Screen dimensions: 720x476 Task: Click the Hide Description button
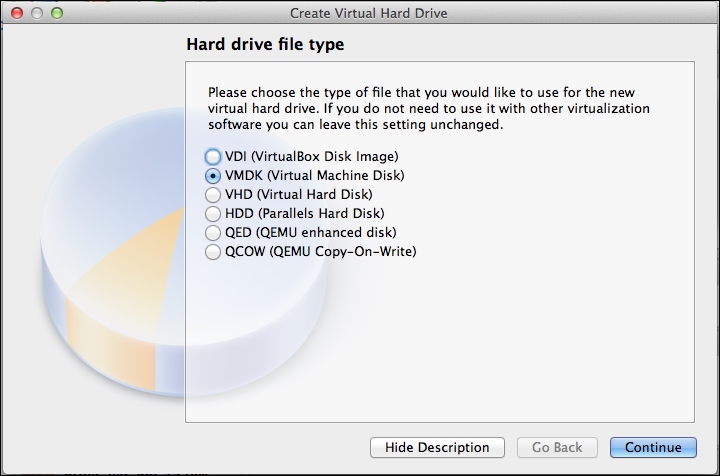pyautogui.click(x=437, y=447)
